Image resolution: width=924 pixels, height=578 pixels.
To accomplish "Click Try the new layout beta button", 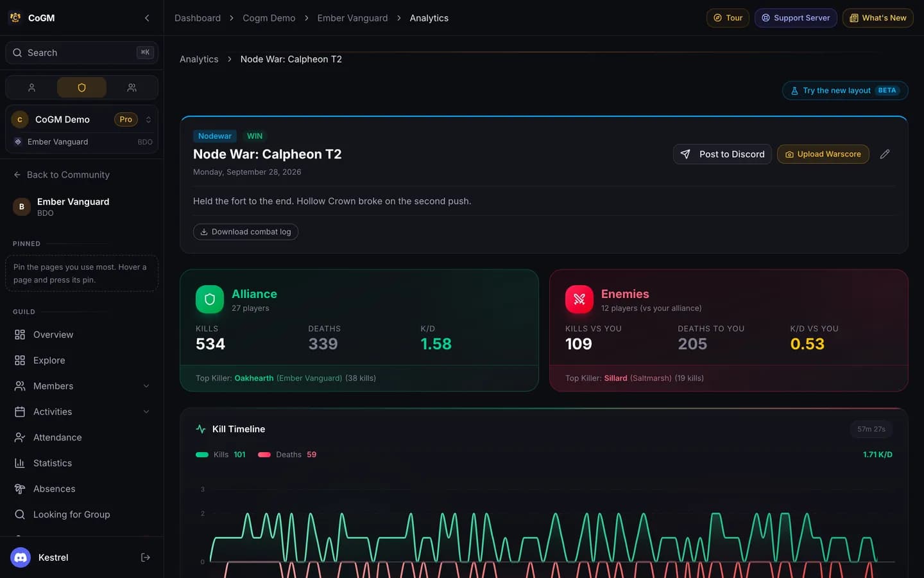I will (x=845, y=91).
